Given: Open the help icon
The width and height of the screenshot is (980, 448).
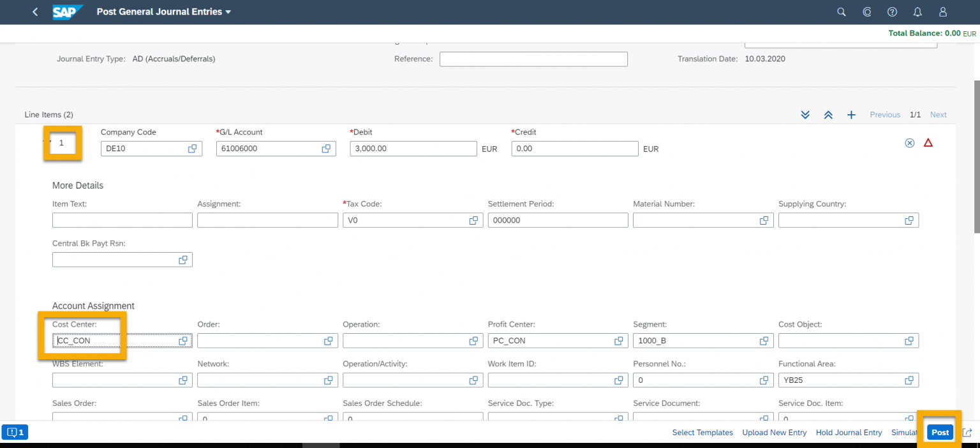Looking at the screenshot, I should point(892,11).
